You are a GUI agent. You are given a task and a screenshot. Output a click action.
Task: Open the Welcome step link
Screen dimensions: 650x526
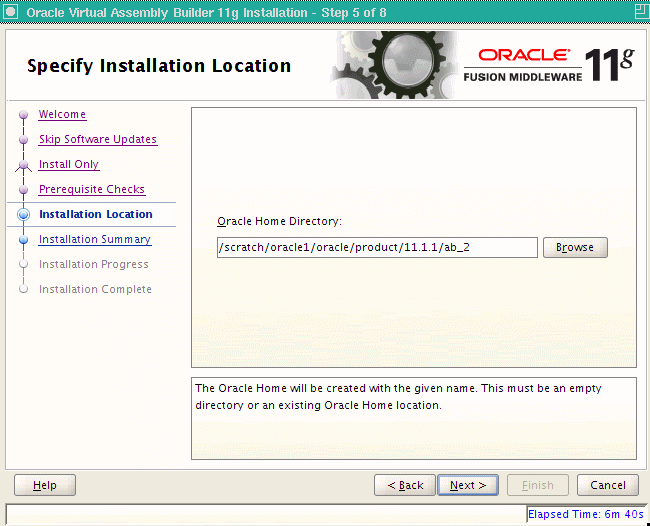(62, 114)
